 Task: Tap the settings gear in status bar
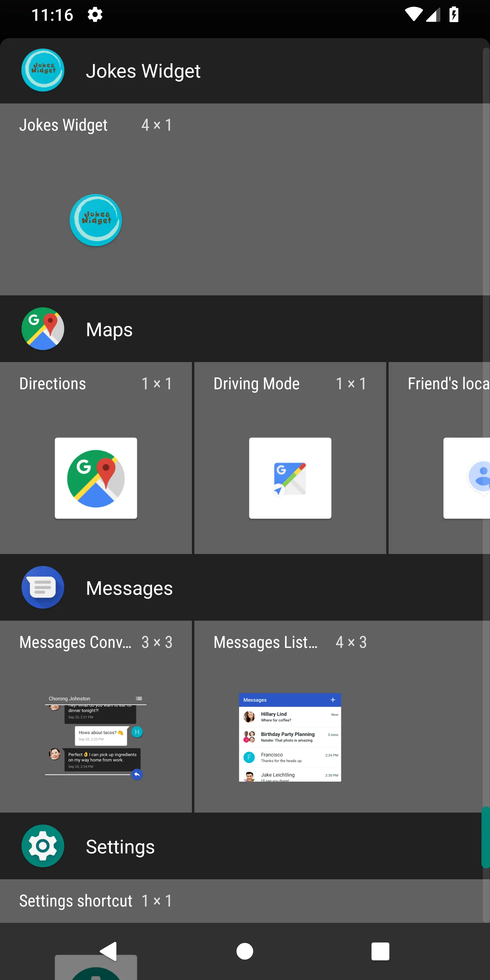[95, 15]
